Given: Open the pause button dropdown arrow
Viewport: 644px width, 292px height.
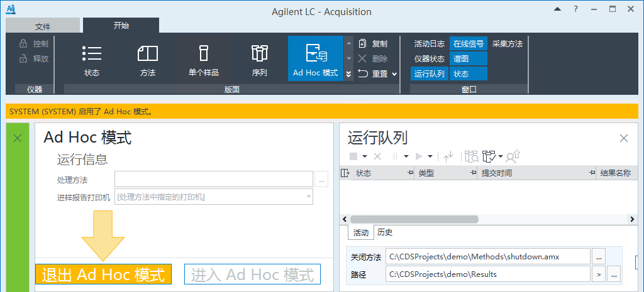Looking at the screenshot, I should point(406,156).
